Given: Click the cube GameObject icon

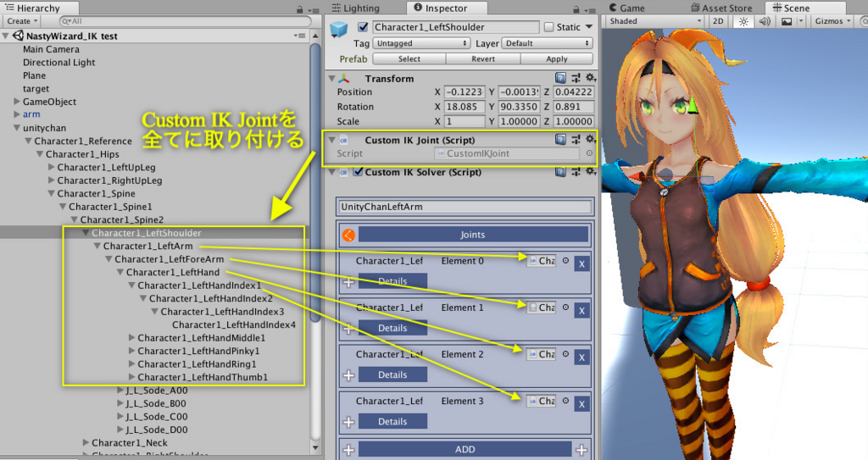Looking at the screenshot, I should 339,29.
